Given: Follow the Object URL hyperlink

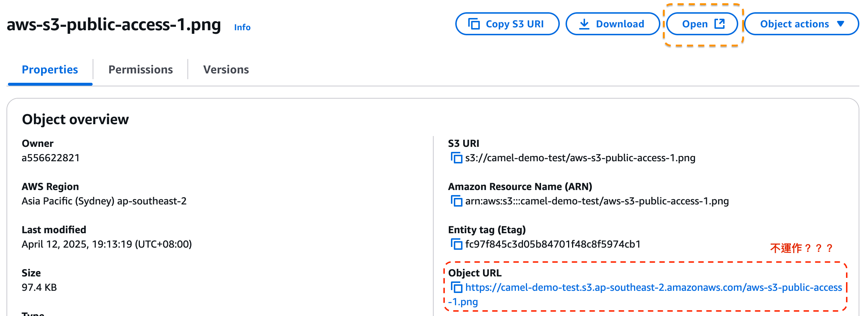Looking at the screenshot, I should click(x=645, y=294).
